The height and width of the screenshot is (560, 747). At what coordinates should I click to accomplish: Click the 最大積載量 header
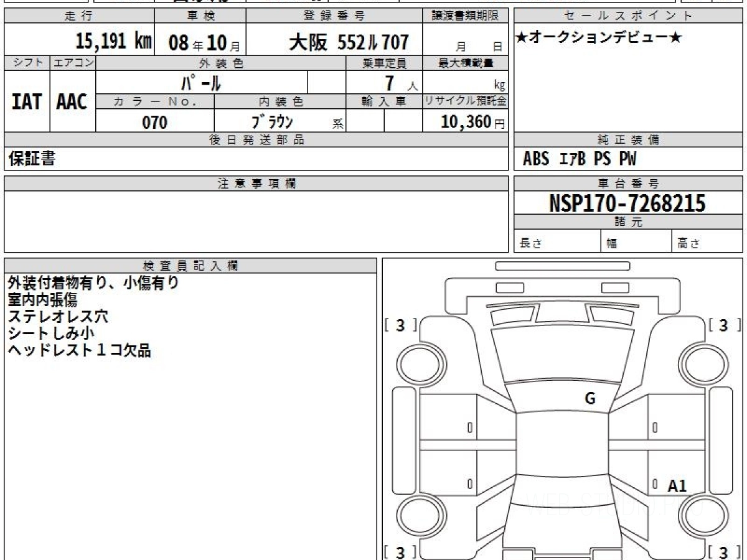pyautogui.click(x=466, y=63)
